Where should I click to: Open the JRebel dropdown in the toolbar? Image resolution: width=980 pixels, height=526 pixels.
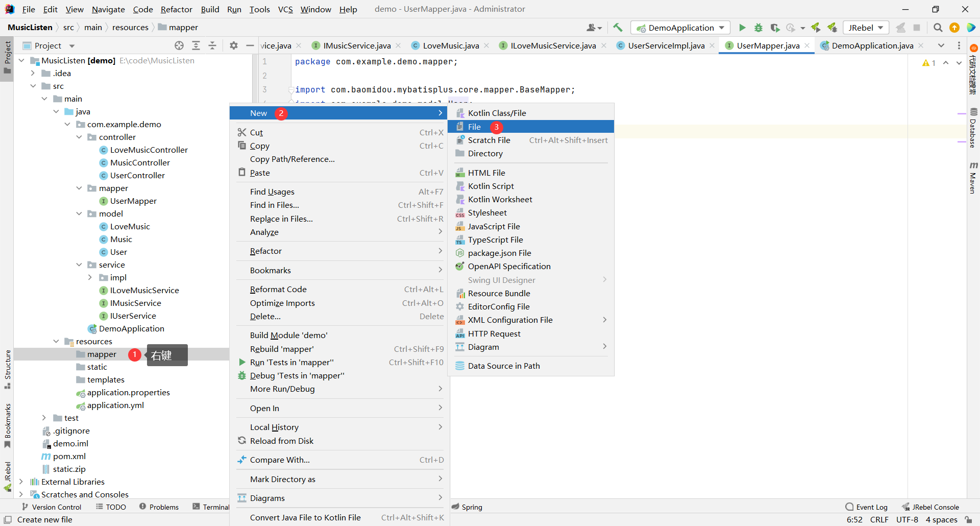point(866,28)
